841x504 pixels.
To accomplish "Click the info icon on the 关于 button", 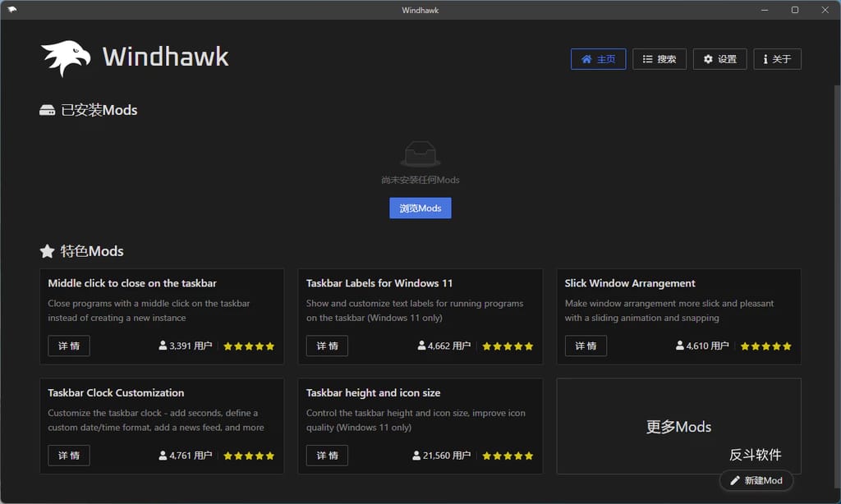I will tap(765, 58).
